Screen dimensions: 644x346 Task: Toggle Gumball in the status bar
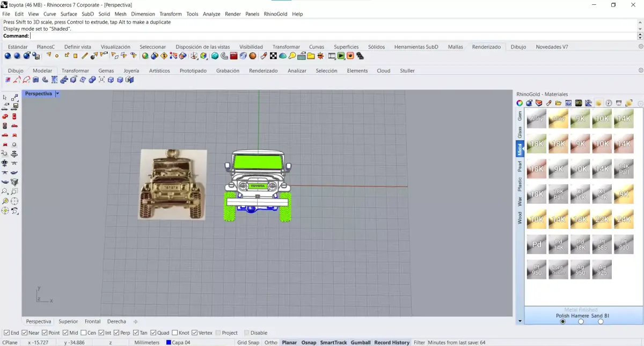(361, 342)
